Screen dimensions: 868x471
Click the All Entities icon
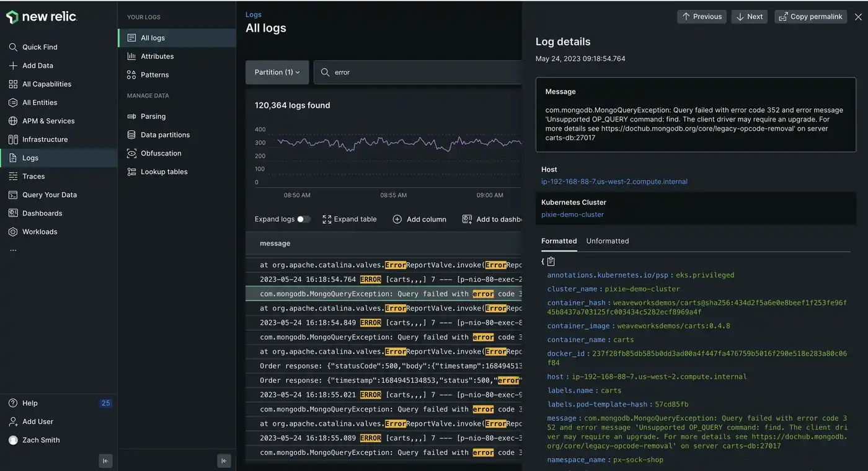(13, 102)
